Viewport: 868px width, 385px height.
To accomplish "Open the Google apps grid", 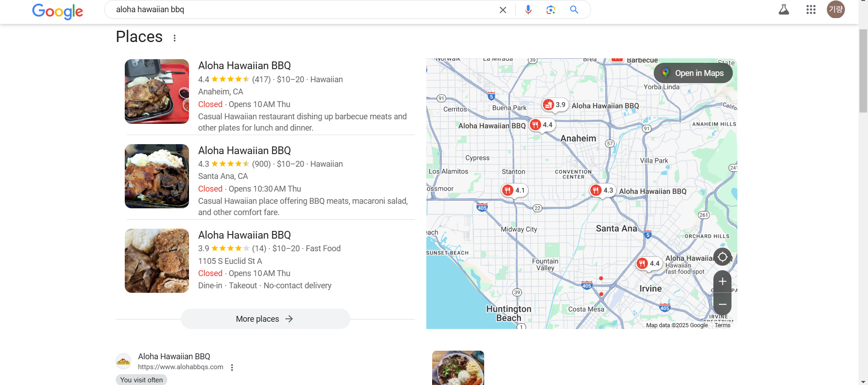I will coord(811,9).
